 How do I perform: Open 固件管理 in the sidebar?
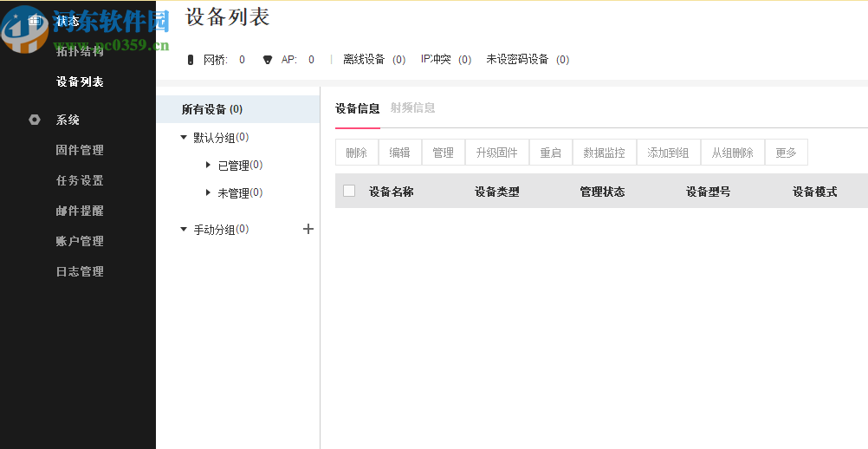[x=80, y=150]
